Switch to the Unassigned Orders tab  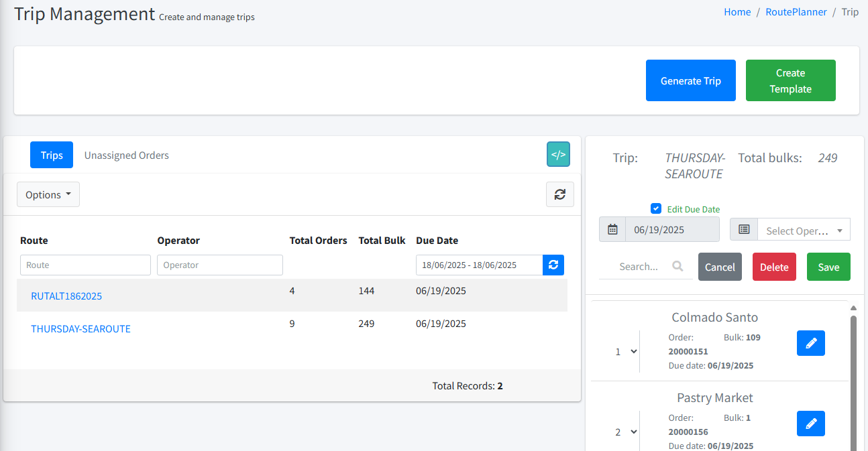pyautogui.click(x=126, y=155)
